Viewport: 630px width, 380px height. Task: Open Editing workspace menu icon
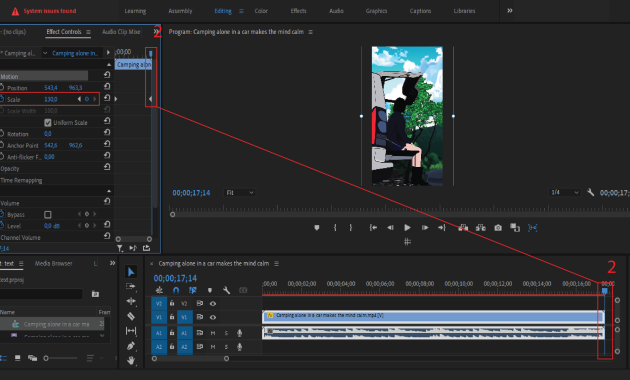(x=241, y=11)
